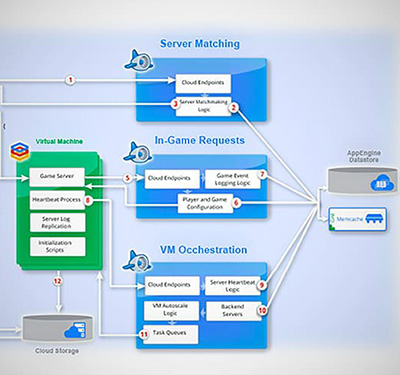400x375 pixels.
Task: Select the Compute Engine Virtual Machine icon
Action: pos(20,151)
